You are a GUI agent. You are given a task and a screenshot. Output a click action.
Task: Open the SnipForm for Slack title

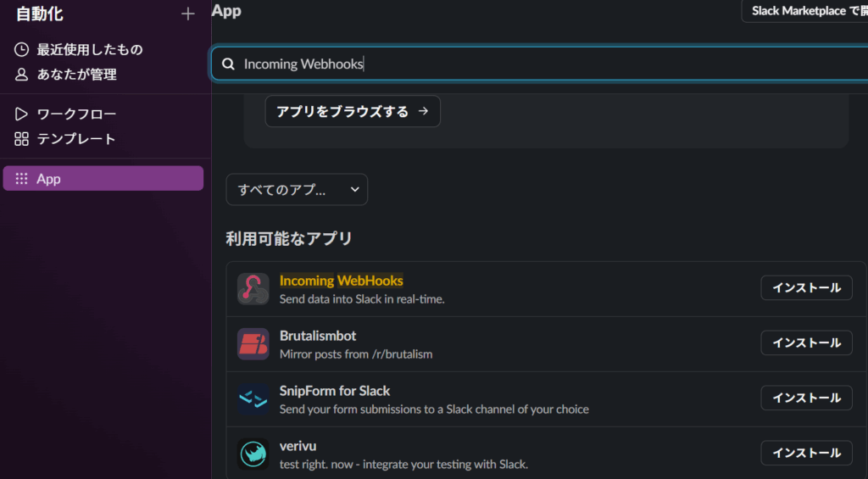(334, 391)
